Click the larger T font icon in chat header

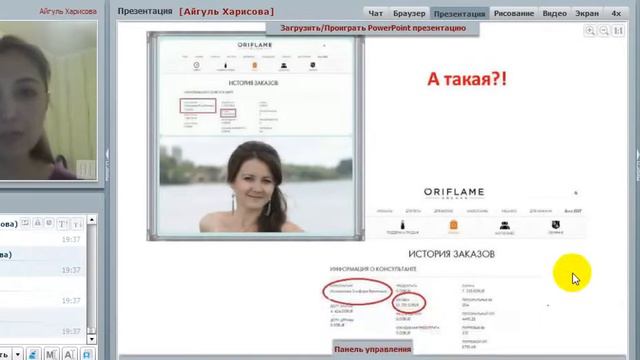coord(62,224)
